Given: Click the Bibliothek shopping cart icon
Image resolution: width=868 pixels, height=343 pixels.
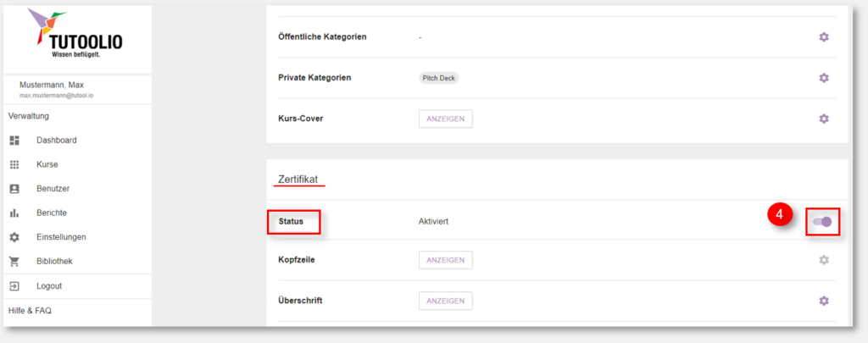Looking at the screenshot, I should click(x=15, y=262).
